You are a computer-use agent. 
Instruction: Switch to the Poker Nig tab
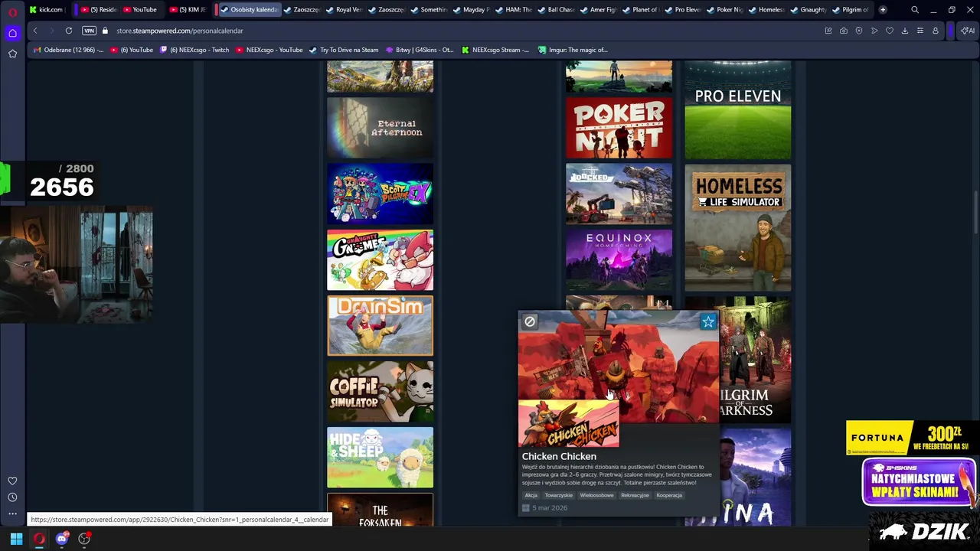pyautogui.click(x=726, y=10)
